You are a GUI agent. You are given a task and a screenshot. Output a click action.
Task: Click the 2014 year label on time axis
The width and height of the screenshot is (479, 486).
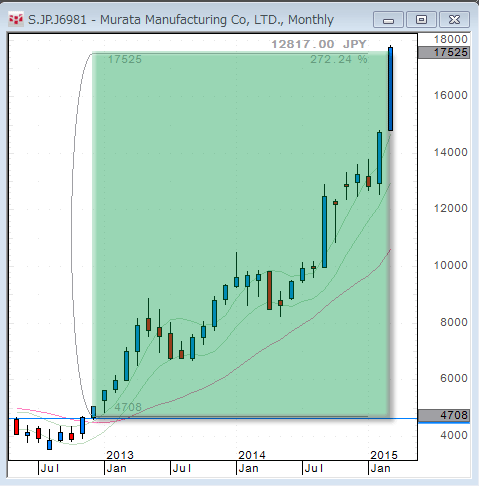[252, 455]
